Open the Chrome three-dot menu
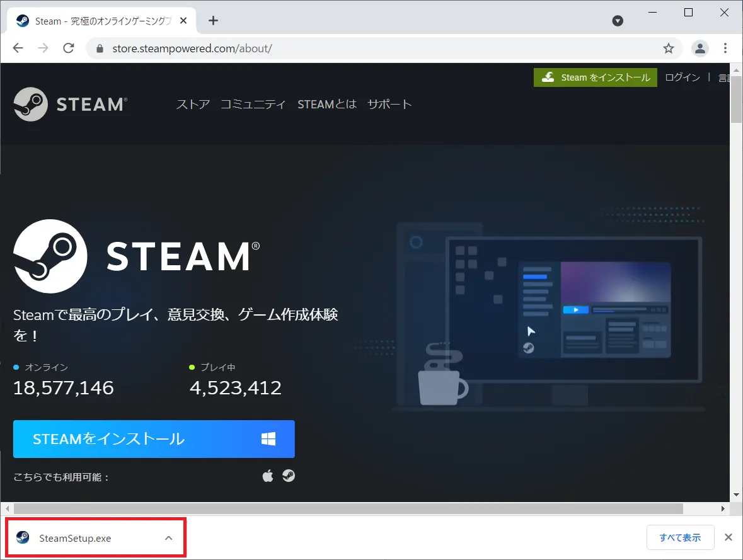743x560 pixels. coord(725,48)
